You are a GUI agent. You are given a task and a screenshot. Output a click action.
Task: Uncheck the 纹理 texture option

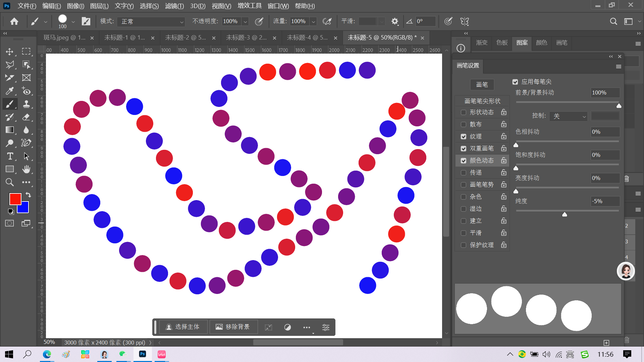coord(464,136)
